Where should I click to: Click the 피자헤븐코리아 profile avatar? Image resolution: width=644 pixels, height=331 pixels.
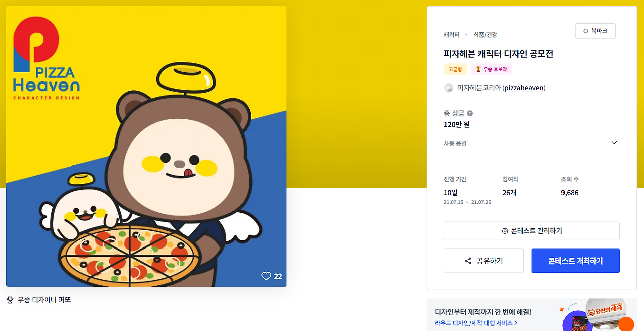449,88
